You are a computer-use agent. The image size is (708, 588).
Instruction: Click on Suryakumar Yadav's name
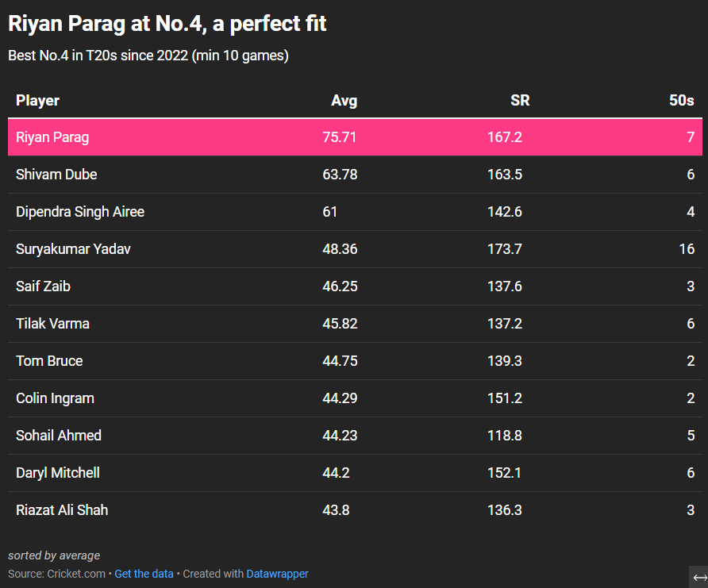[x=73, y=249]
